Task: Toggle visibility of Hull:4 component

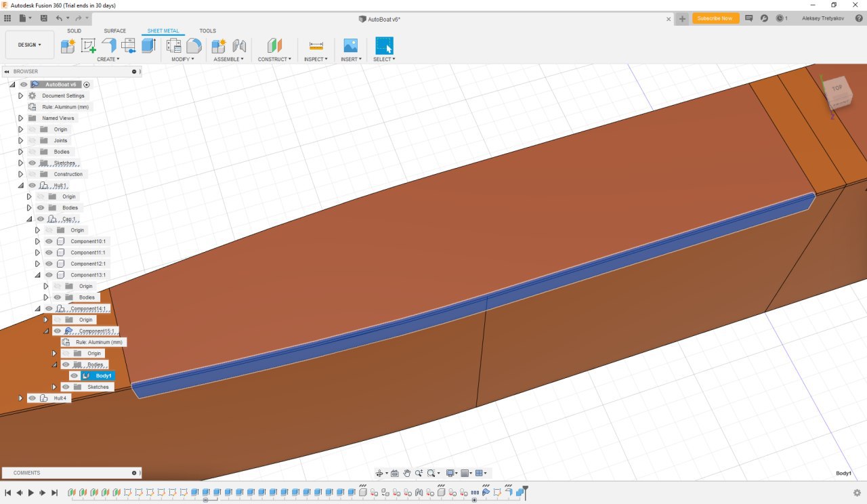Action: tap(32, 398)
